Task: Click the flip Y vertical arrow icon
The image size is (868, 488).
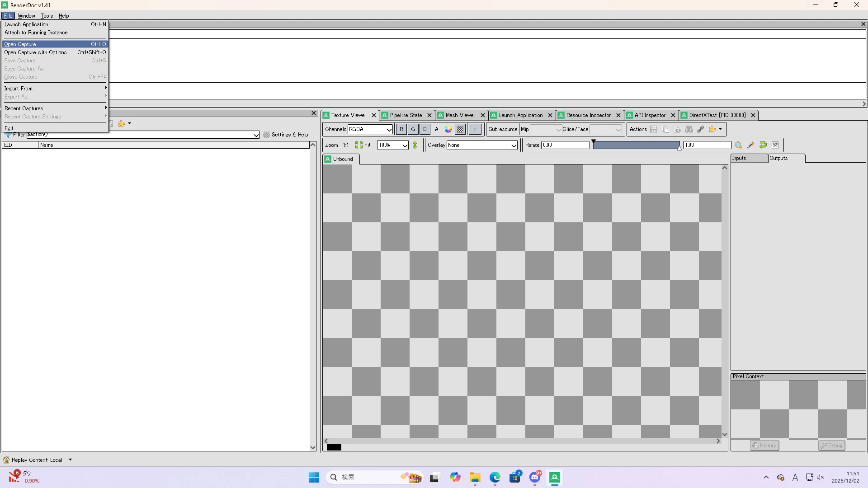Action: pos(415,145)
